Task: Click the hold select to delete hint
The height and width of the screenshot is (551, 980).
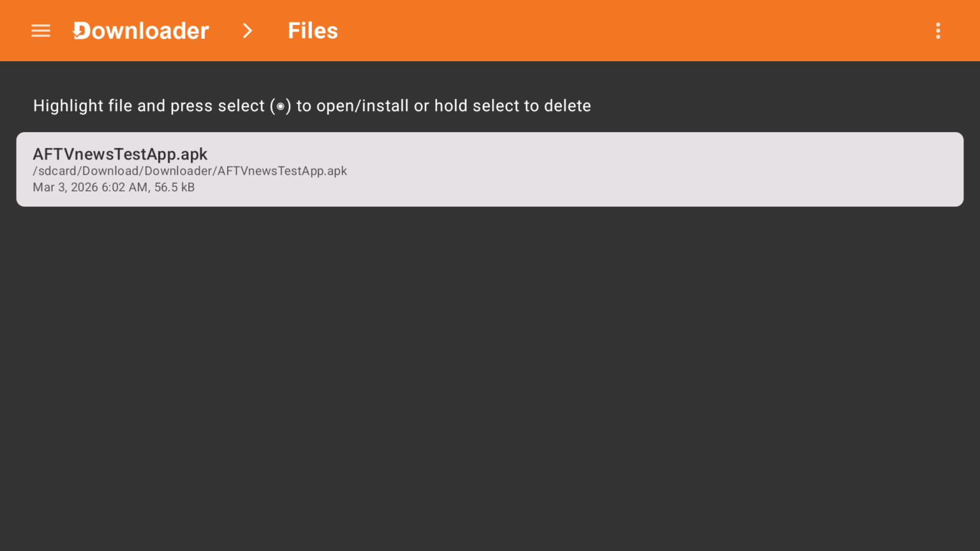Action: (x=512, y=106)
